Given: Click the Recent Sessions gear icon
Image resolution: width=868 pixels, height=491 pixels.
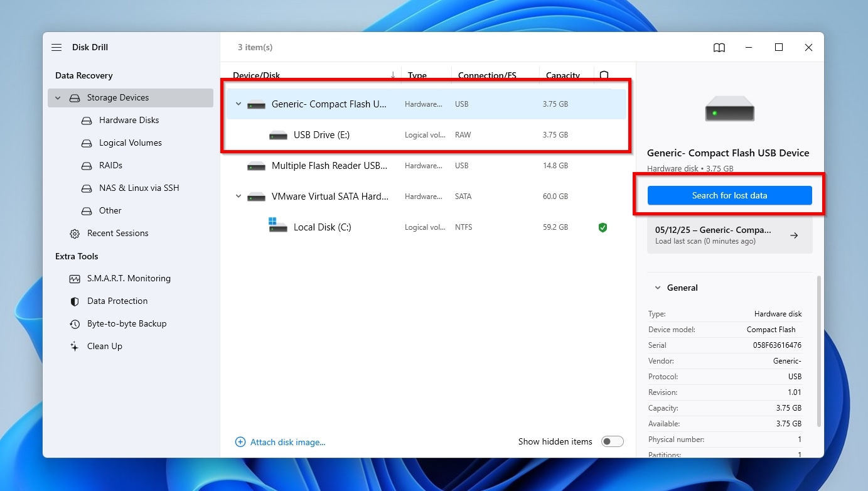Looking at the screenshot, I should 75,234.
